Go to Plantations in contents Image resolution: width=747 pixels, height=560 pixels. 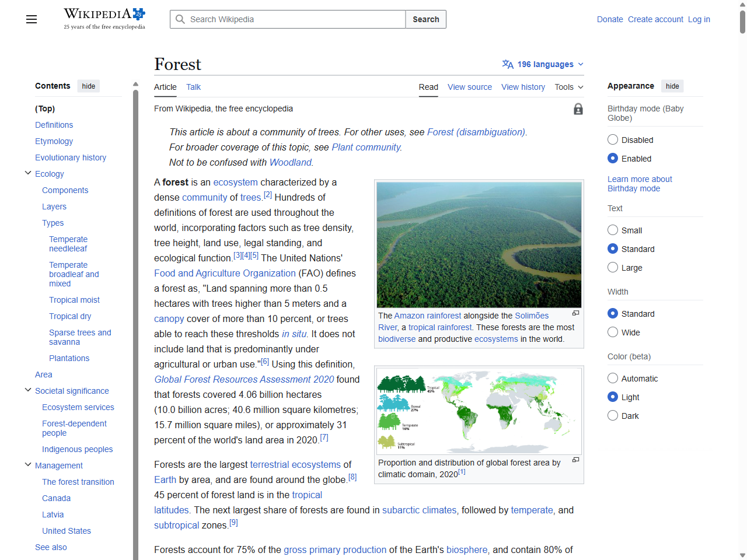pos(69,358)
